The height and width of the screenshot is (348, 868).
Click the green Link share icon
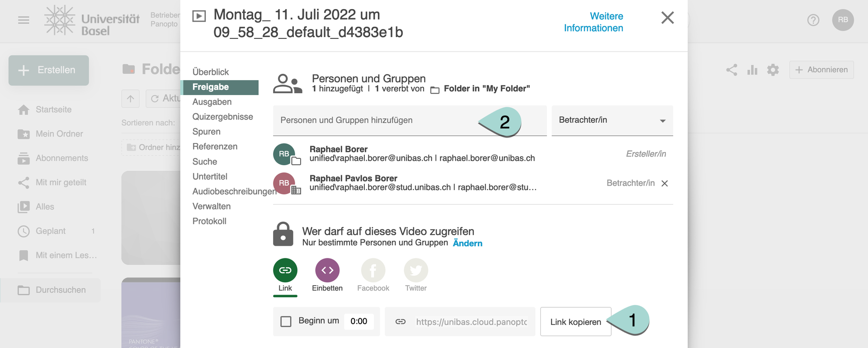click(x=285, y=270)
